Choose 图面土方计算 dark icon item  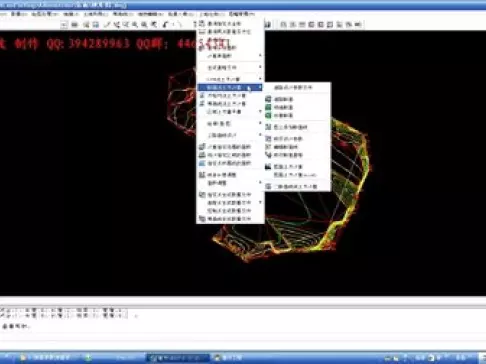click(284, 166)
